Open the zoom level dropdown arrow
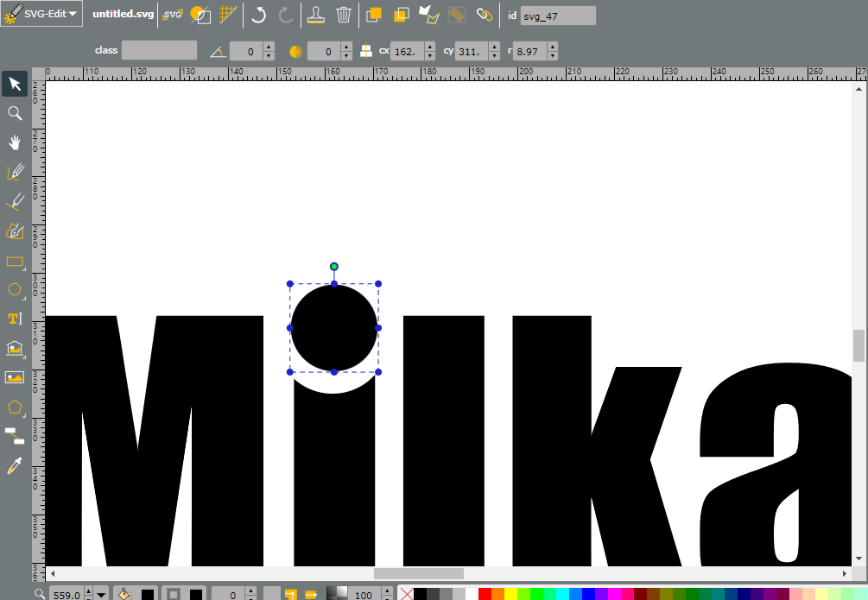 pyautogui.click(x=101, y=595)
